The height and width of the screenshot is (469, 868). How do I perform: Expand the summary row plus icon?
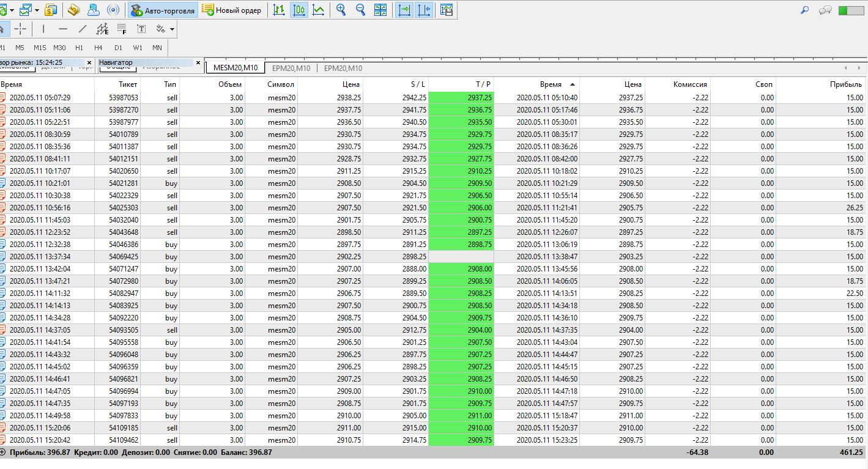pos(3,452)
